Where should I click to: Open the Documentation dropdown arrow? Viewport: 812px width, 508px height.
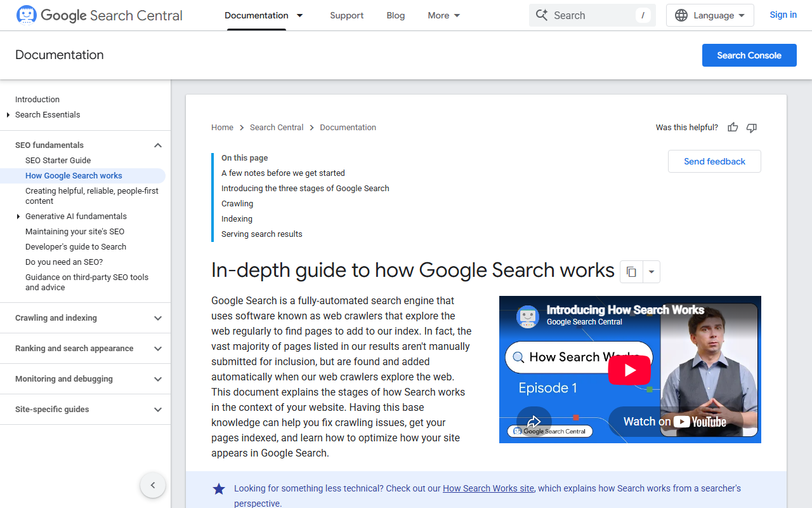coord(299,15)
